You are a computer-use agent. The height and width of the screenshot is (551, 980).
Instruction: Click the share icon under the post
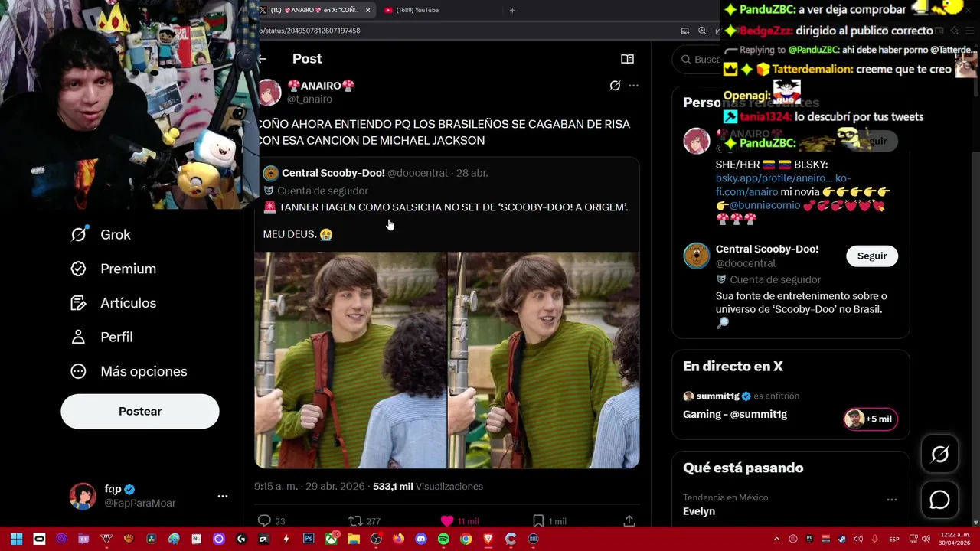tap(629, 521)
